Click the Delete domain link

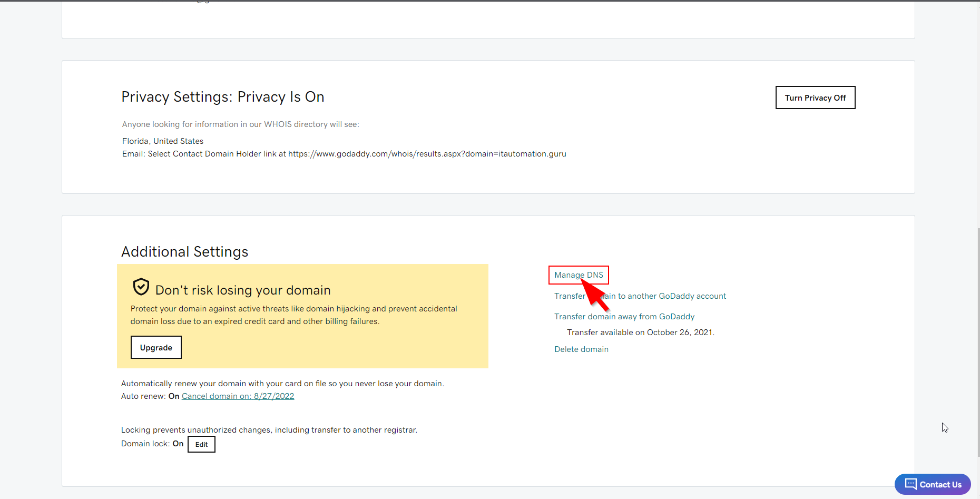(x=581, y=349)
